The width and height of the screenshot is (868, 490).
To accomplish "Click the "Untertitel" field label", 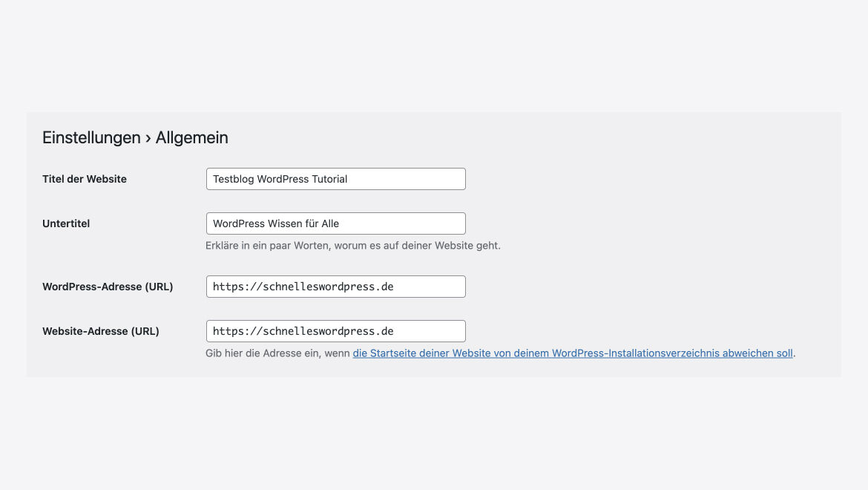I will click(x=66, y=223).
